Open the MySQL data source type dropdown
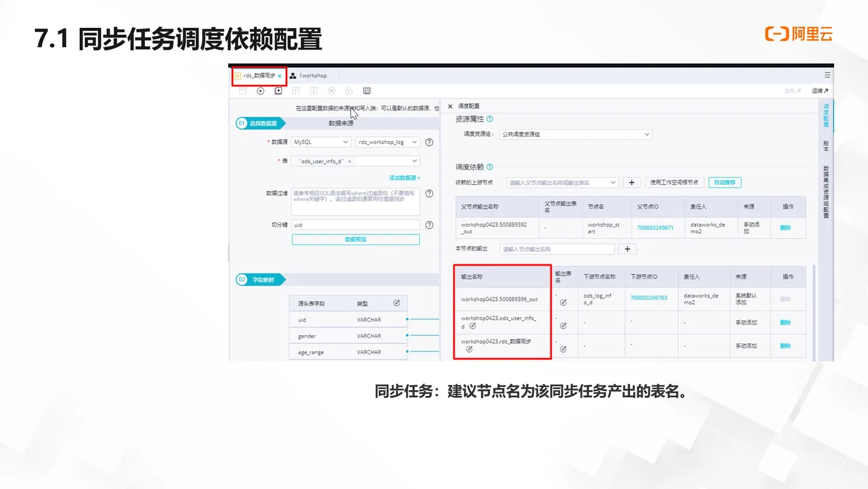This screenshot has width=868, height=489. point(321,142)
